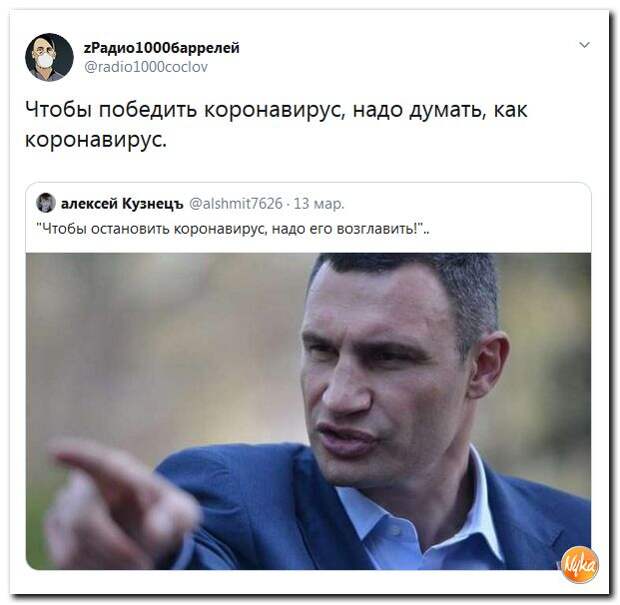Open the quoted tweet text about возглавить
The height and width of the screenshot is (605, 620).
233,229
